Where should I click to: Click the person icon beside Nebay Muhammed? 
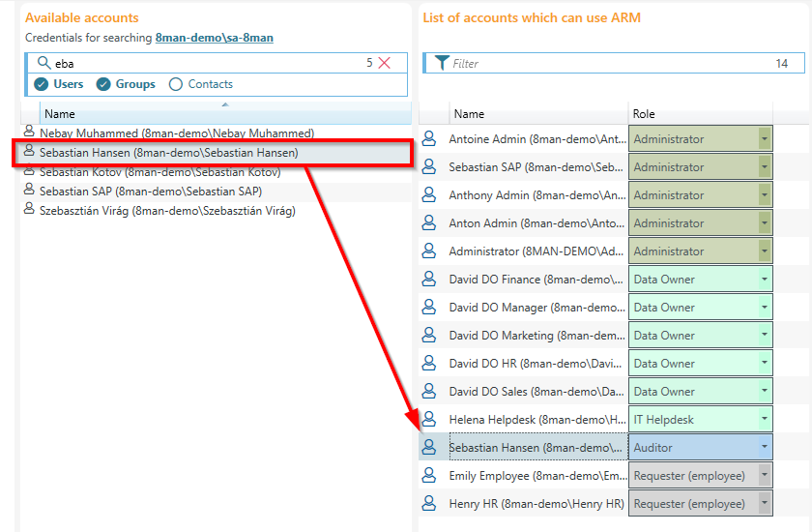tap(29, 133)
